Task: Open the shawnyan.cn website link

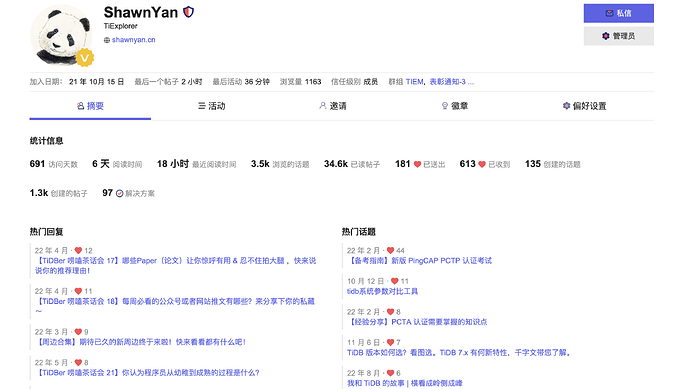Action: tap(133, 40)
